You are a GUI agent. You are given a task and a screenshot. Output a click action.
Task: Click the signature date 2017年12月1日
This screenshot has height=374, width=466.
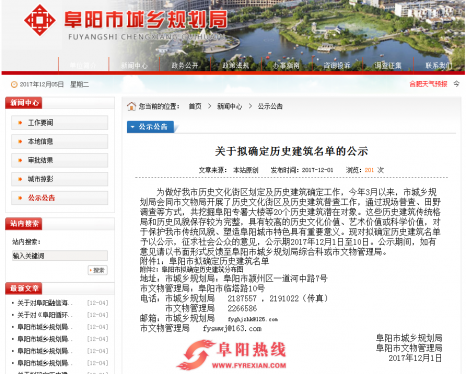(x=415, y=358)
